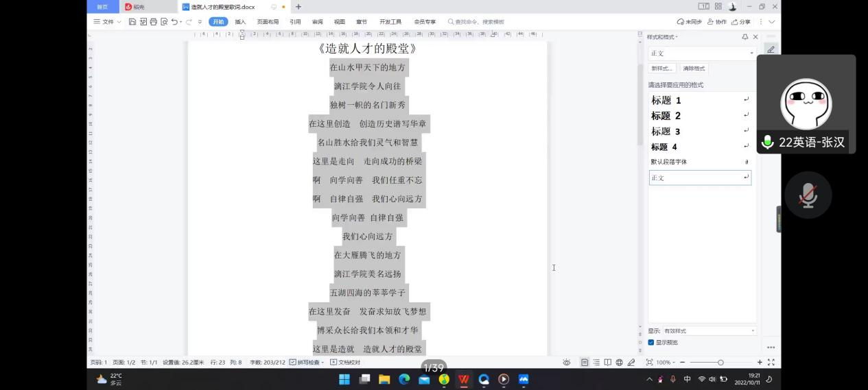Open the 页面布局 ribbon tab
Viewport: 868px width, 390px height.
click(268, 22)
